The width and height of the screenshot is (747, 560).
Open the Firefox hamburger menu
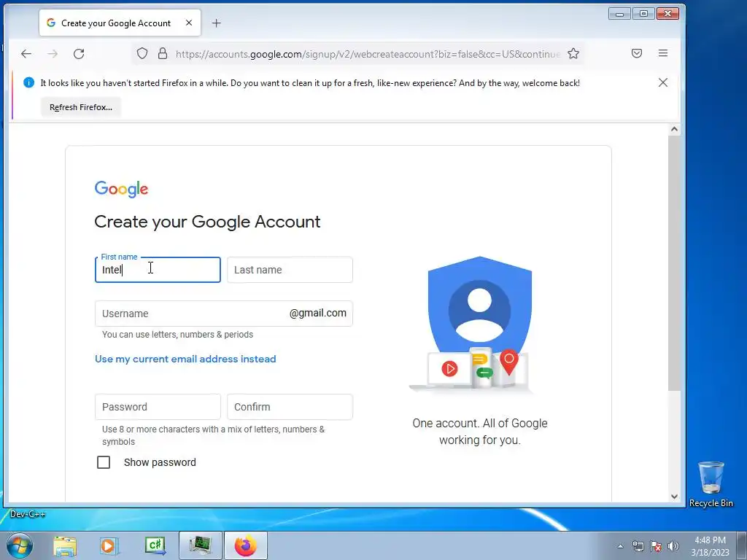662,53
